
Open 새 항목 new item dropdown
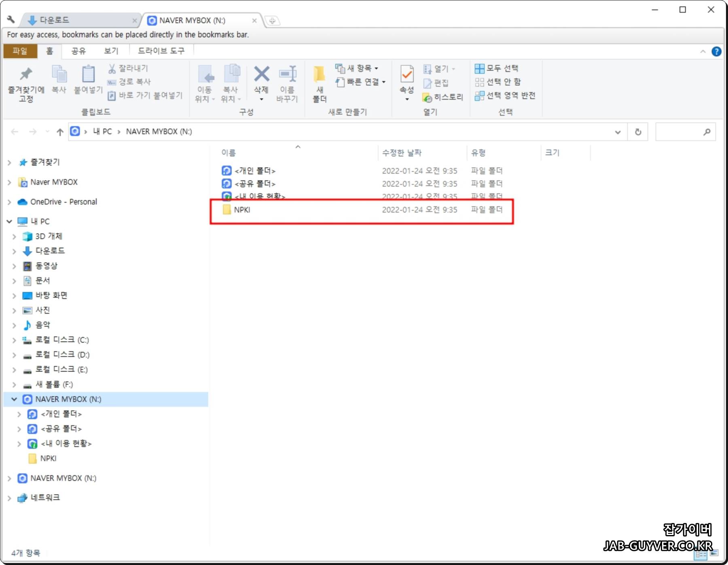[x=357, y=68]
